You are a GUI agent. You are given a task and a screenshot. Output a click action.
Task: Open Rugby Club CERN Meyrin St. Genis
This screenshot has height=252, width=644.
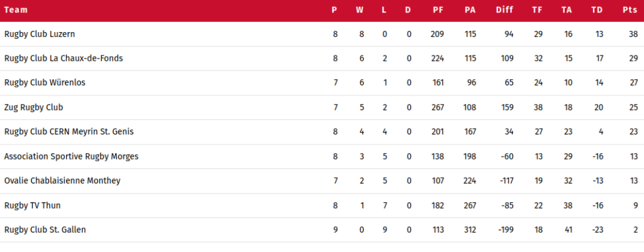click(x=69, y=132)
